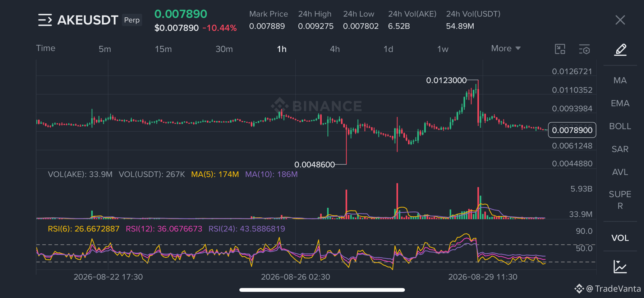Click the 24h Vol(USDT) value 54.89M

460,26
